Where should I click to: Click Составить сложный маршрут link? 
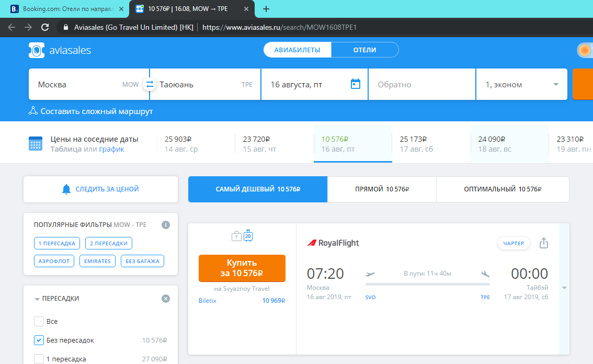click(96, 111)
